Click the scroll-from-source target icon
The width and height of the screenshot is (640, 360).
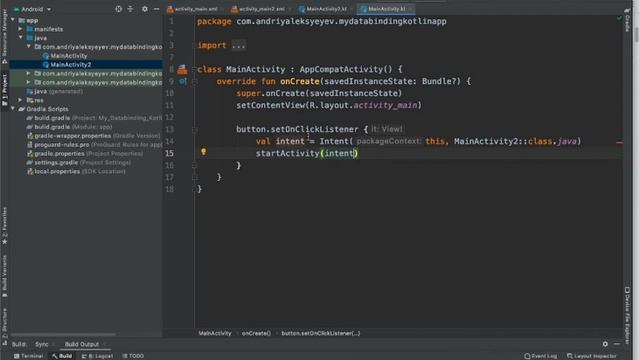118,9
